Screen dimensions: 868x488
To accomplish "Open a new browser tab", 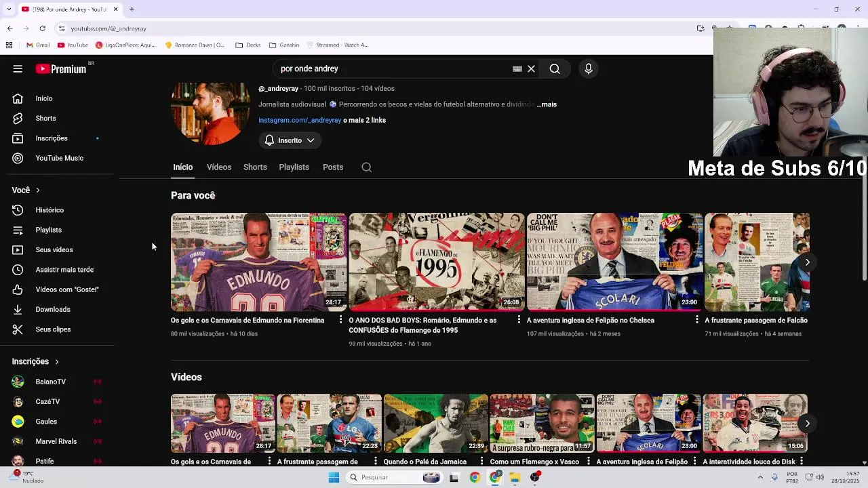I will point(132,9).
